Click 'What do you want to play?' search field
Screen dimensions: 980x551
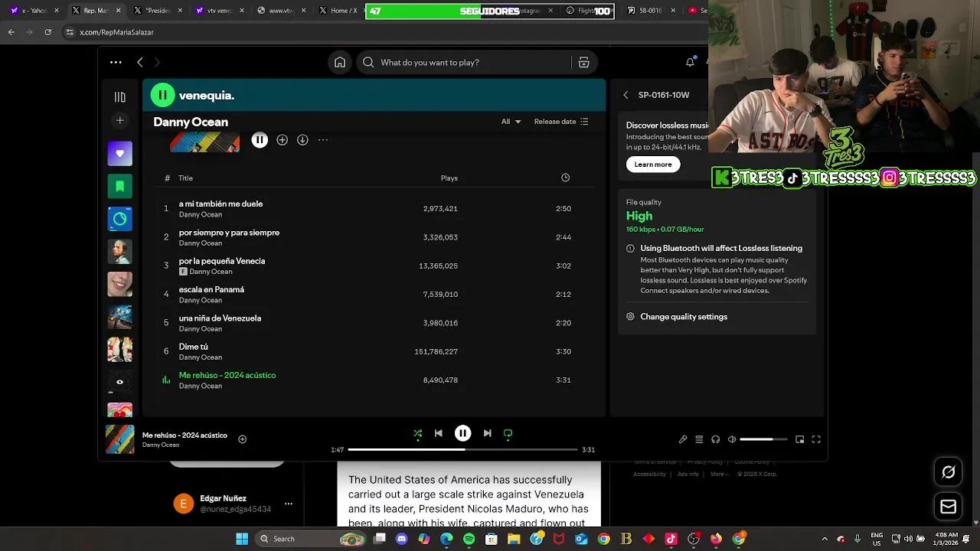[x=464, y=63]
